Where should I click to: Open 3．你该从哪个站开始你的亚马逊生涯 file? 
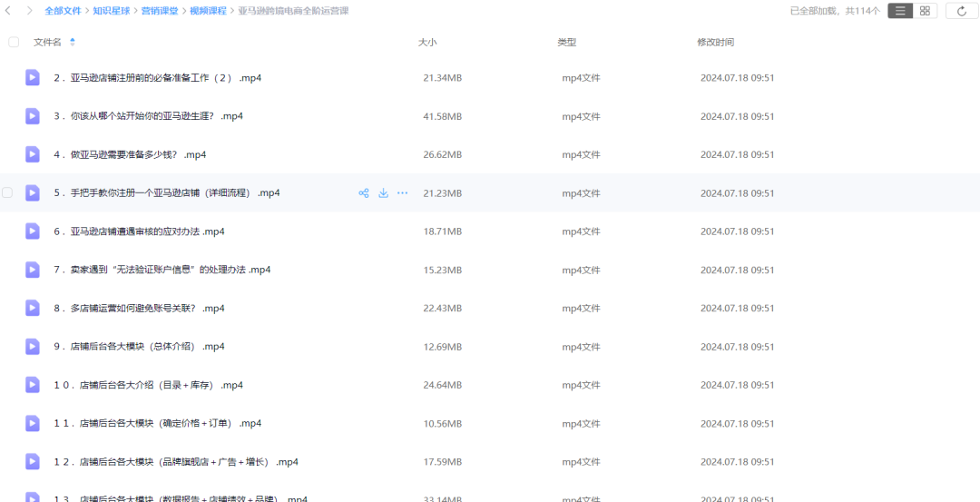148,116
